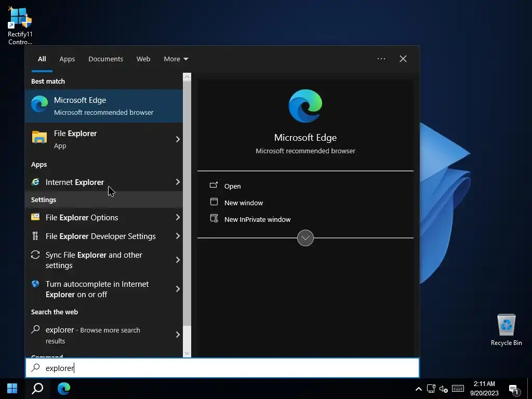
Task: Click the New window action icon
Action: tap(214, 202)
